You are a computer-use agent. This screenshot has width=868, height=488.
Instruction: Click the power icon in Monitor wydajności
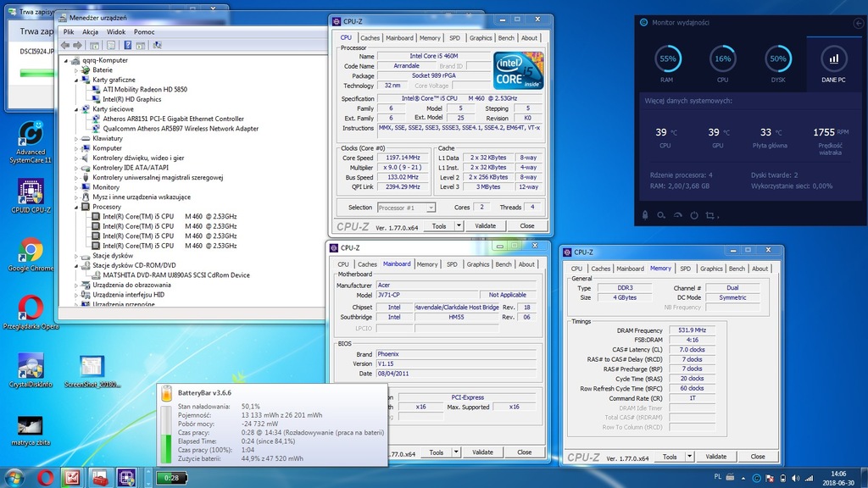click(x=693, y=215)
